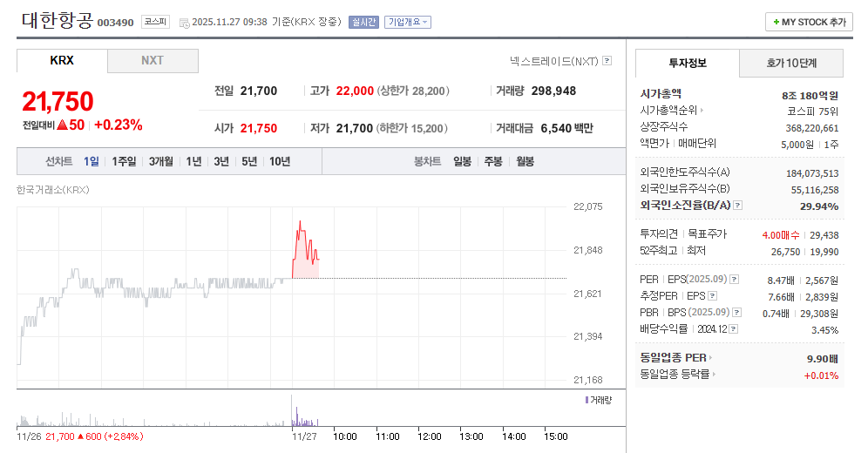
Task: Select the 3개월 line chart period
Action: point(160,161)
